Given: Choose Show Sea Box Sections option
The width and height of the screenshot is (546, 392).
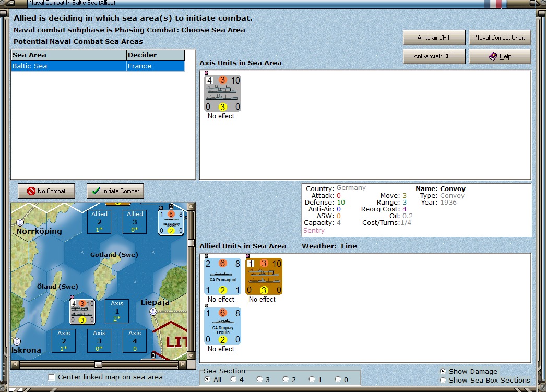Looking at the screenshot, I should pyautogui.click(x=443, y=380).
